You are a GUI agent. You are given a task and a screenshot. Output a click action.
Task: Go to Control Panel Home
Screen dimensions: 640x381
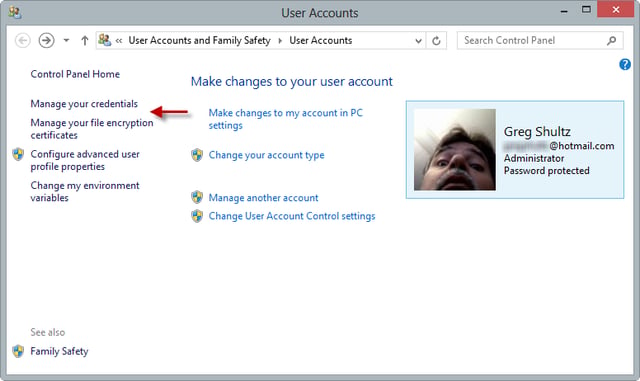(x=75, y=74)
